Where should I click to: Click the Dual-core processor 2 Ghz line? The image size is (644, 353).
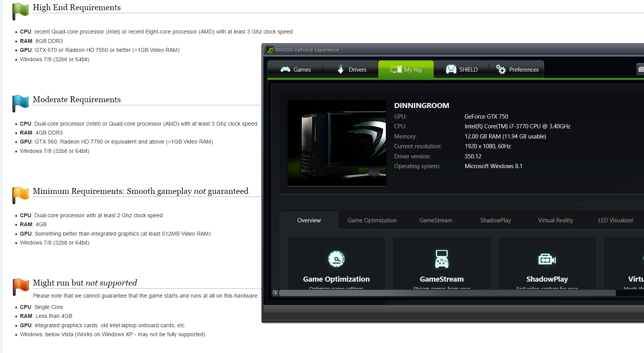coord(91,215)
